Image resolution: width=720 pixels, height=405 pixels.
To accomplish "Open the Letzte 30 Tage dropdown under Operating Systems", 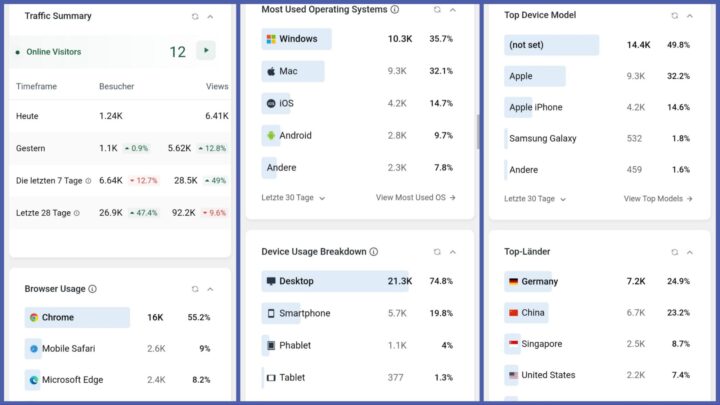I will tap(293, 198).
